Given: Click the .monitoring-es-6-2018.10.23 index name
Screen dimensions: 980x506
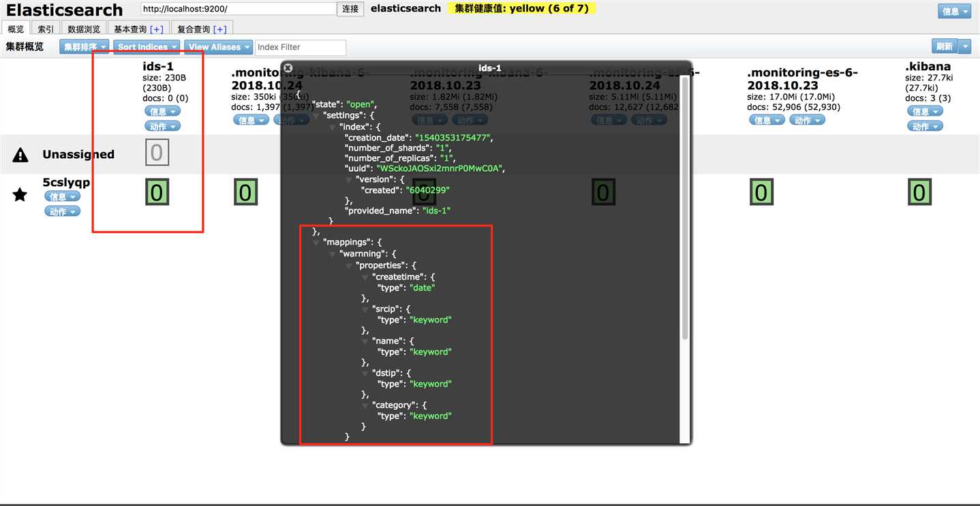Looking at the screenshot, I should pyautogui.click(x=802, y=79).
